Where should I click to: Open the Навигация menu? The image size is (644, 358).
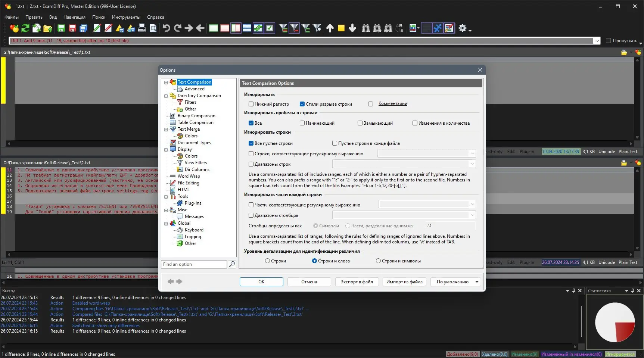tap(74, 17)
